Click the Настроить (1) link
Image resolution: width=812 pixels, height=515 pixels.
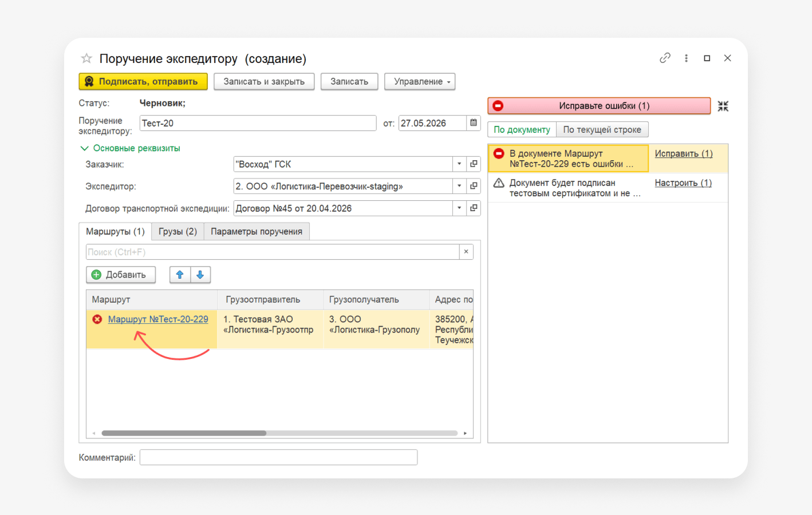pos(683,183)
